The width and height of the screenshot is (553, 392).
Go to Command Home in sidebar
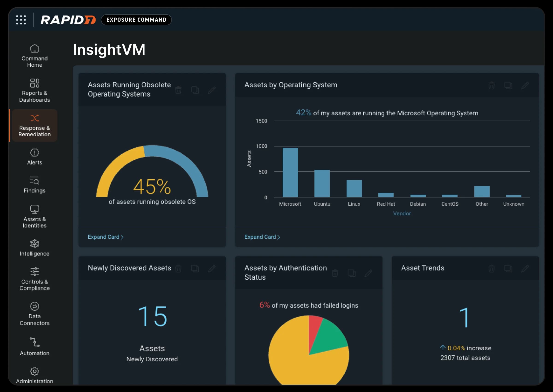pos(35,56)
